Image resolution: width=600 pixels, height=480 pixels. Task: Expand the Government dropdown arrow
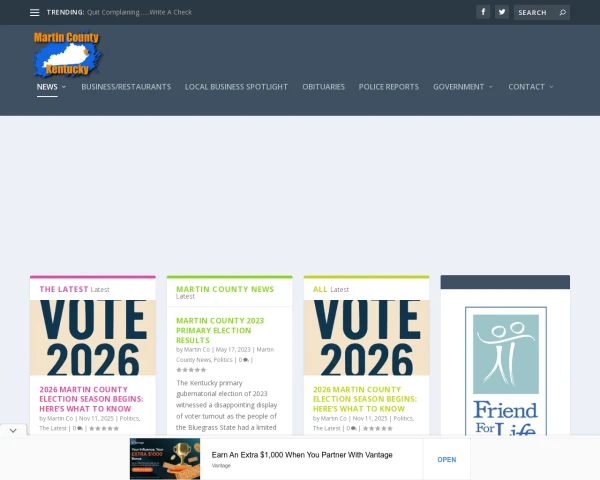coord(491,87)
